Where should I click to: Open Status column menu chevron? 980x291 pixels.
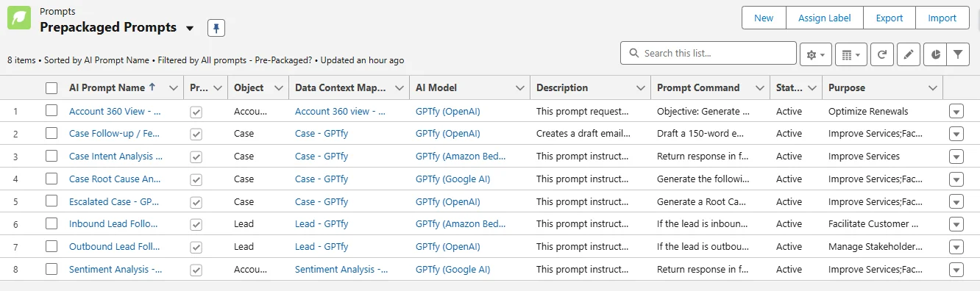pos(812,88)
